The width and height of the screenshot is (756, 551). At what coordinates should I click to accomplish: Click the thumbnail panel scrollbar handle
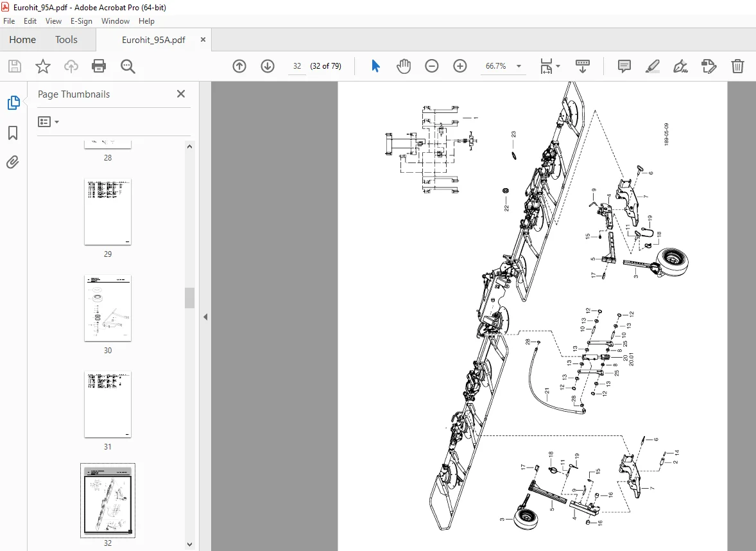coord(189,298)
